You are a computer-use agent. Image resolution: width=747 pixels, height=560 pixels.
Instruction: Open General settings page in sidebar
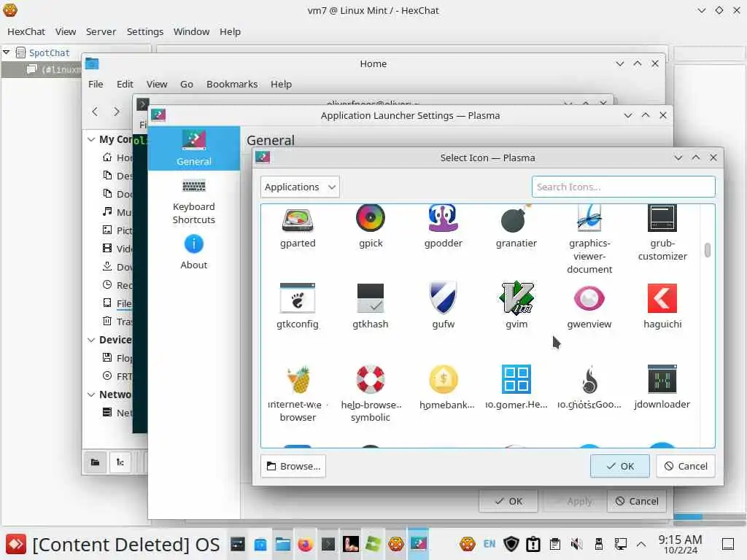[x=194, y=148]
